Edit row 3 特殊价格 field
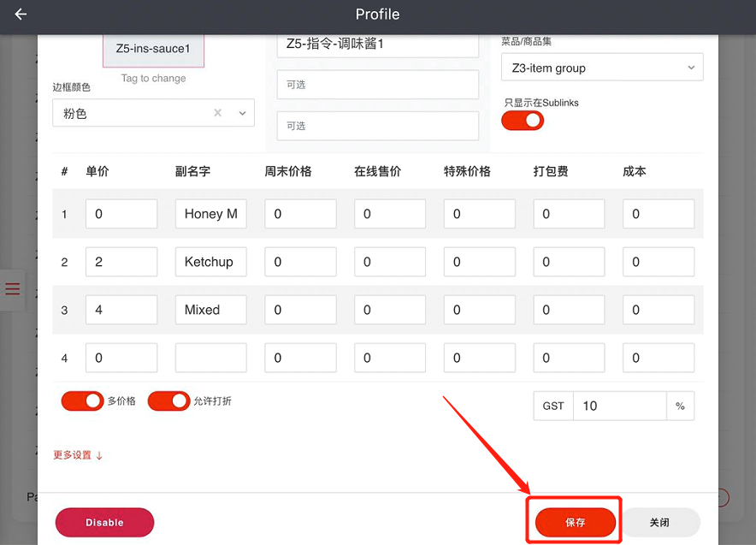Viewport: 756px width, 545px height. (x=480, y=310)
